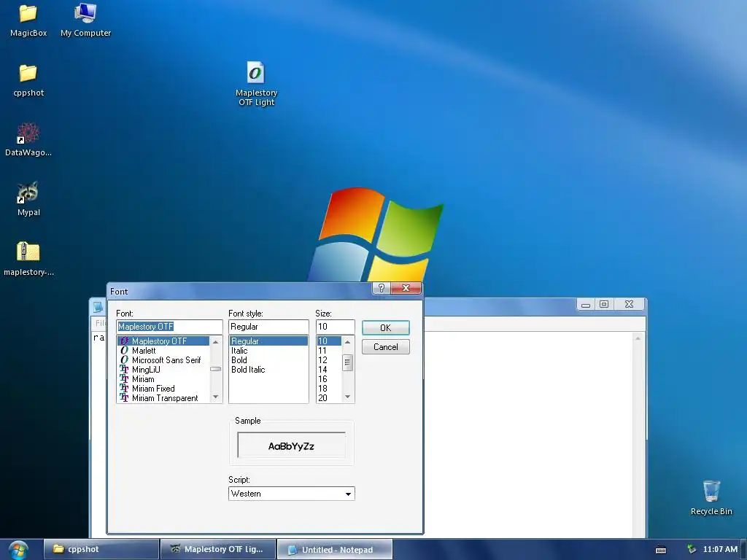
Task: Choose Italic font style
Action: (x=268, y=351)
